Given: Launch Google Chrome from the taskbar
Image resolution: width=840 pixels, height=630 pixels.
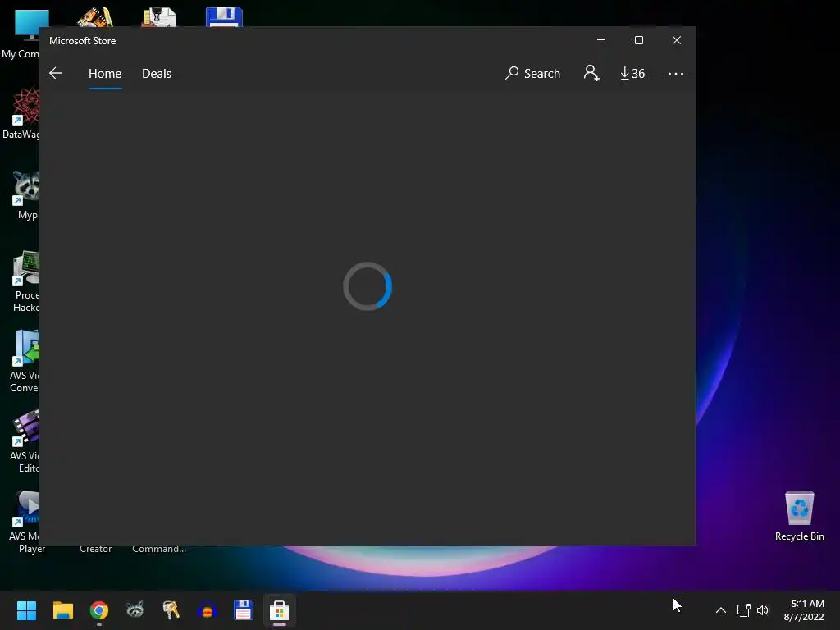Looking at the screenshot, I should (99, 610).
